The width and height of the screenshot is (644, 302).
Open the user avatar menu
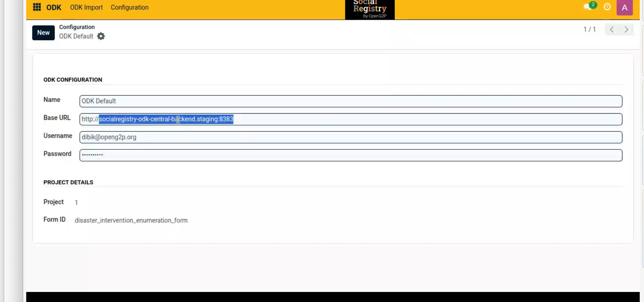click(x=624, y=8)
